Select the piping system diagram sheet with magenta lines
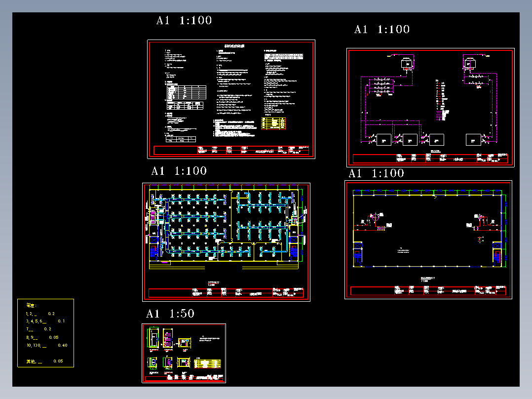 point(430,108)
